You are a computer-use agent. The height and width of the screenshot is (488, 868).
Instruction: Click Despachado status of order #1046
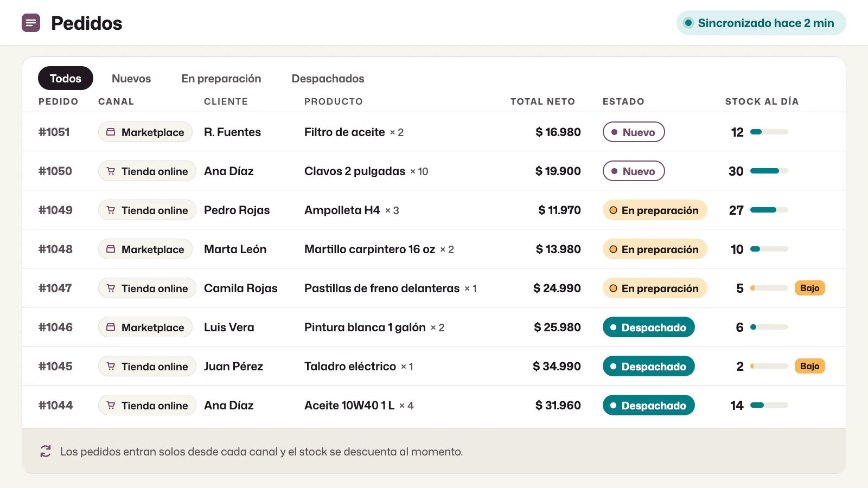point(649,327)
